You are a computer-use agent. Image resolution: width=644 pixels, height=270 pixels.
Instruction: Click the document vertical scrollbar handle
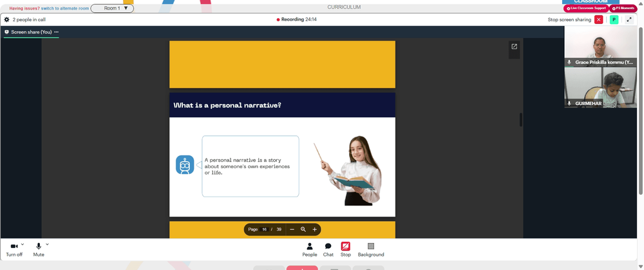(521, 120)
